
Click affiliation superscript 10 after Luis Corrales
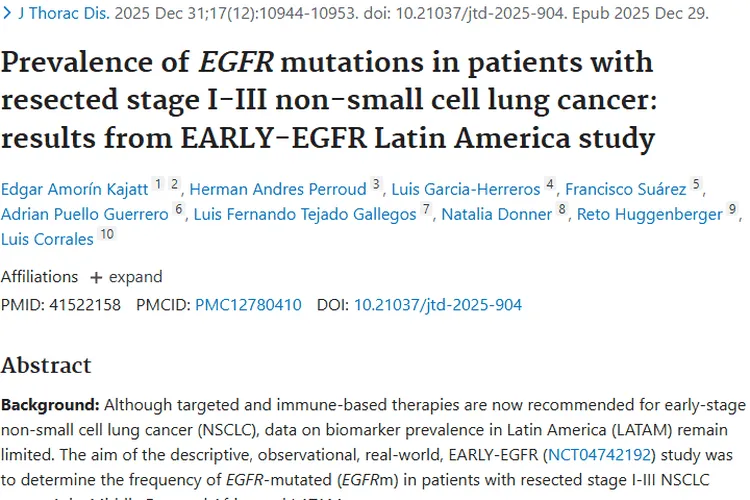pyautogui.click(x=106, y=235)
